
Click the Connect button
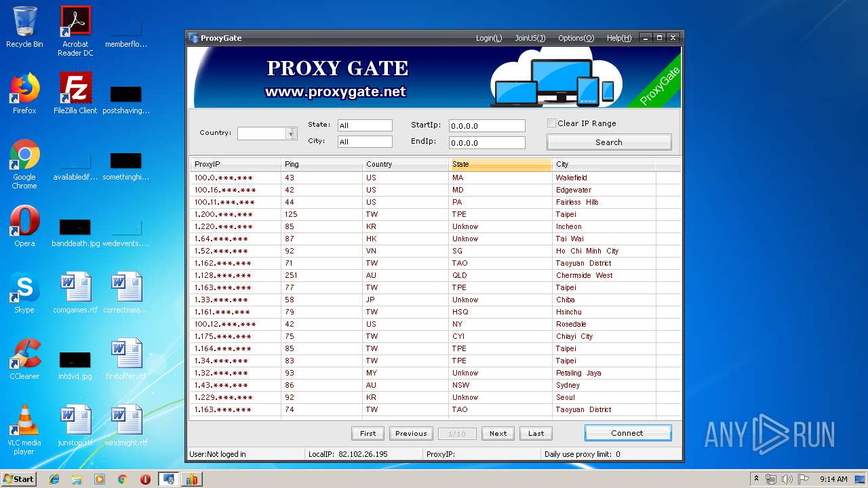point(627,433)
